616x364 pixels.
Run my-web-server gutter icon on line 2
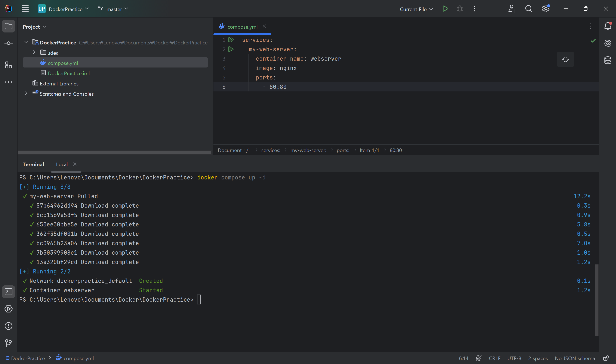pos(231,49)
